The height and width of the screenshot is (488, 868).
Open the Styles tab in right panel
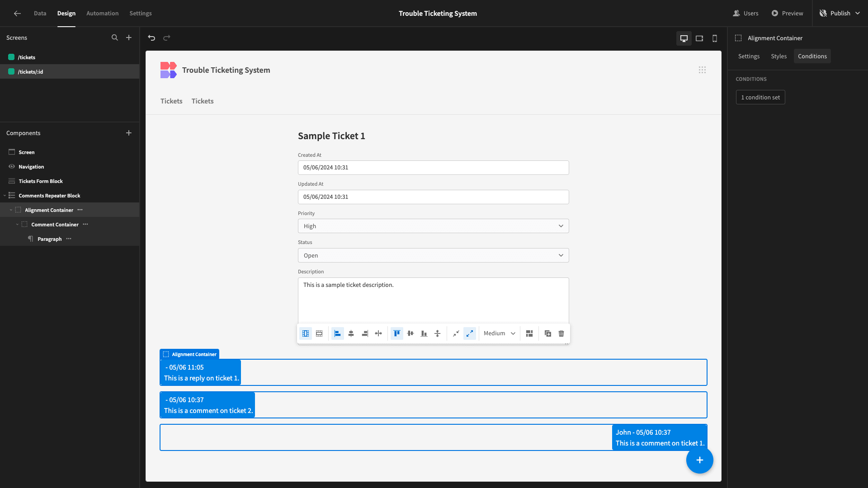(x=778, y=56)
